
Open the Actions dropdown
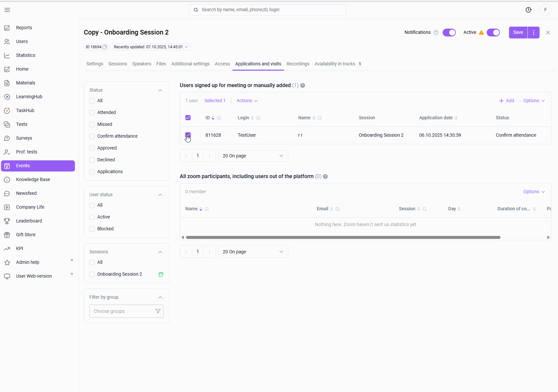pyautogui.click(x=247, y=101)
